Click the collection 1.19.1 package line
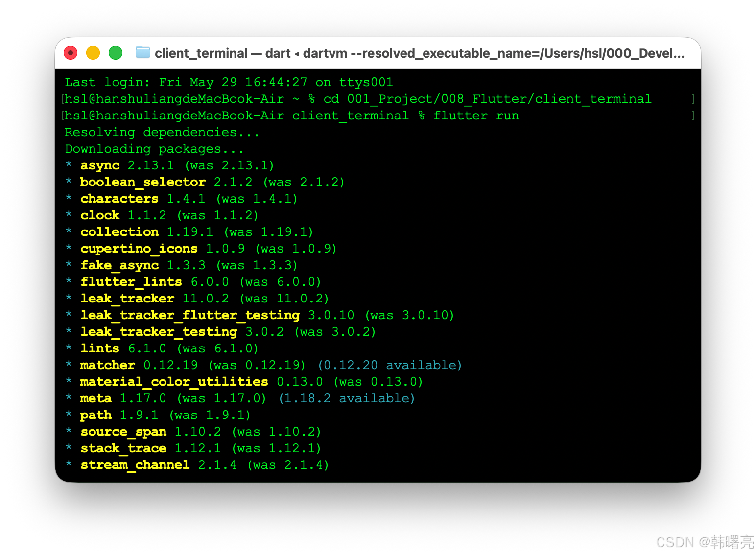This screenshot has width=756, height=555. click(x=189, y=232)
